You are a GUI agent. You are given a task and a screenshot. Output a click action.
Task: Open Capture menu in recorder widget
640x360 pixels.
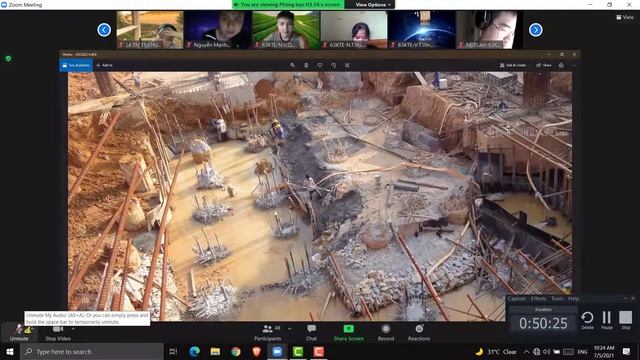coord(517,299)
